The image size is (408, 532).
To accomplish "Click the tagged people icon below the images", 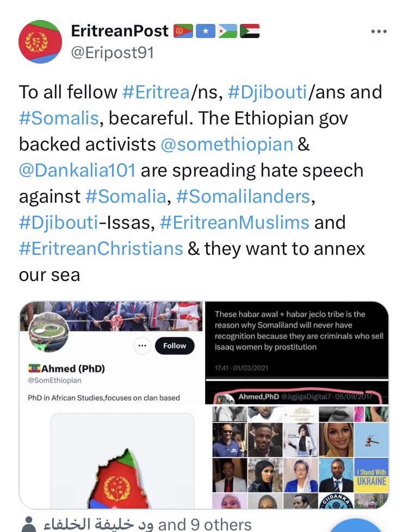I will (28, 524).
